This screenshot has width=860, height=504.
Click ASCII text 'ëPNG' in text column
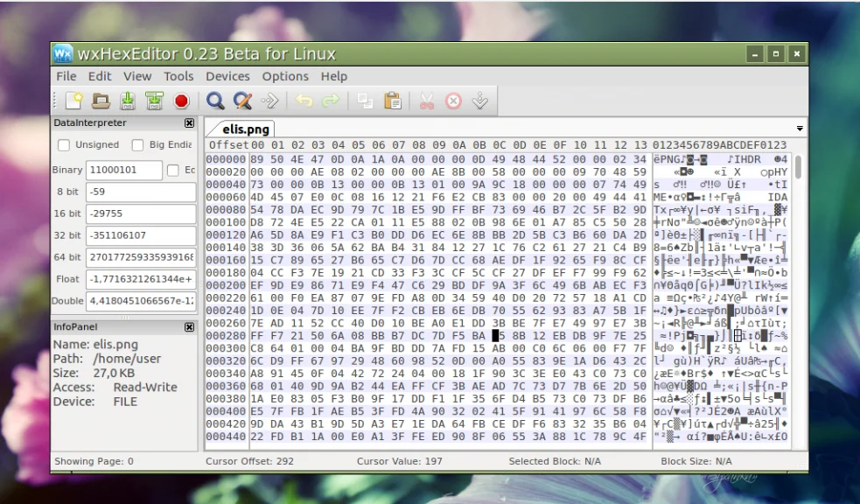point(667,159)
